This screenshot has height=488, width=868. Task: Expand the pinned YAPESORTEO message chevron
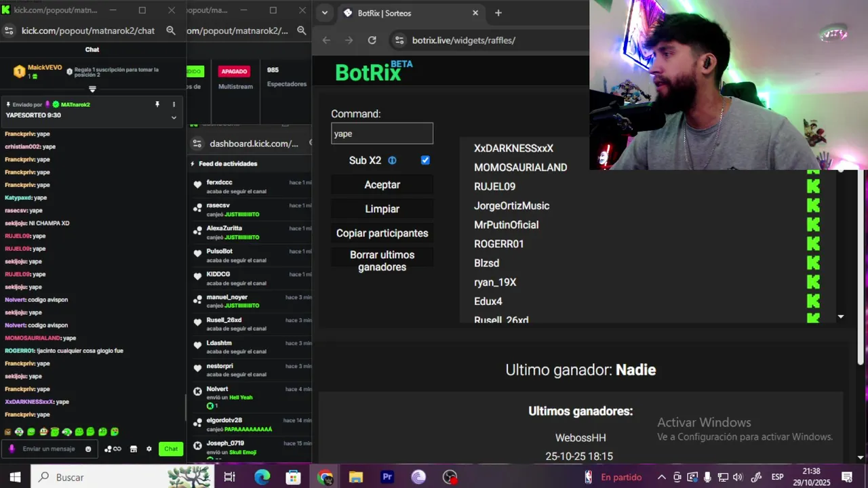point(174,117)
